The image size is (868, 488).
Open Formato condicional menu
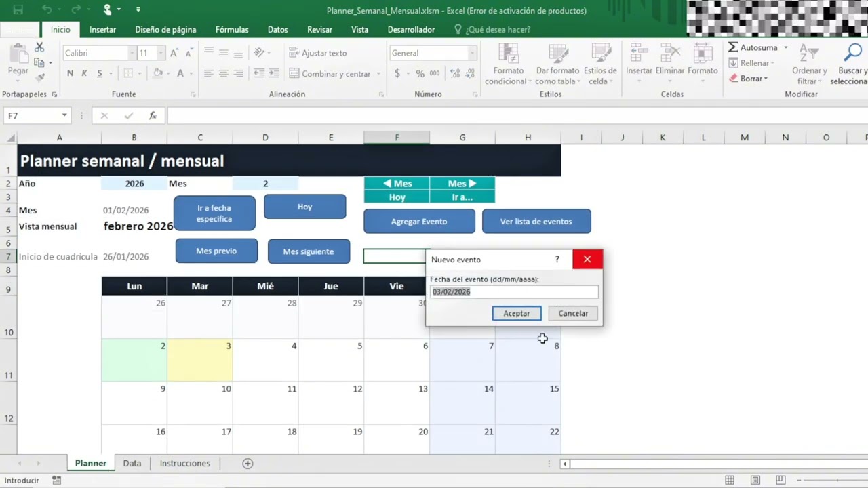click(x=509, y=64)
